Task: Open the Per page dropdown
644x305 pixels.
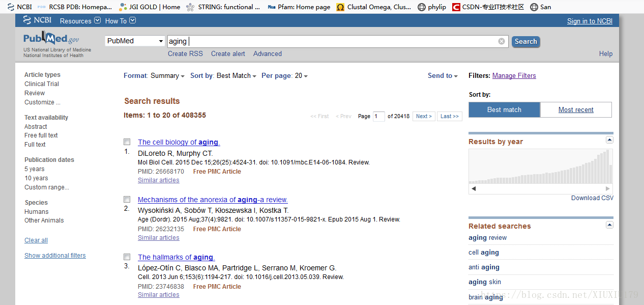Action: (x=284, y=76)
